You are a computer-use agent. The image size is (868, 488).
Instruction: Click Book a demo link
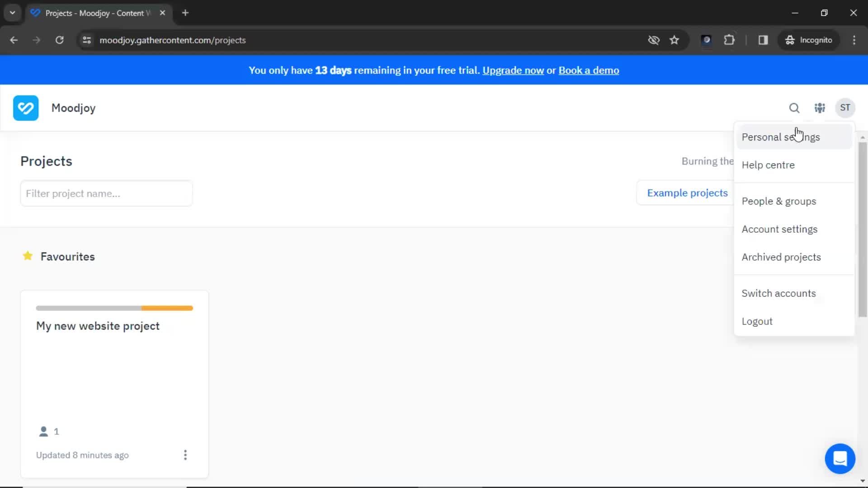(589, 70)
